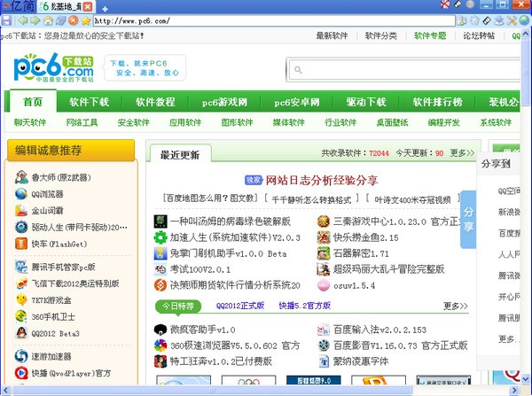Screen dimensions: 532x396
Task: Open the 软件教程 navigation tab
Action: 155,102
